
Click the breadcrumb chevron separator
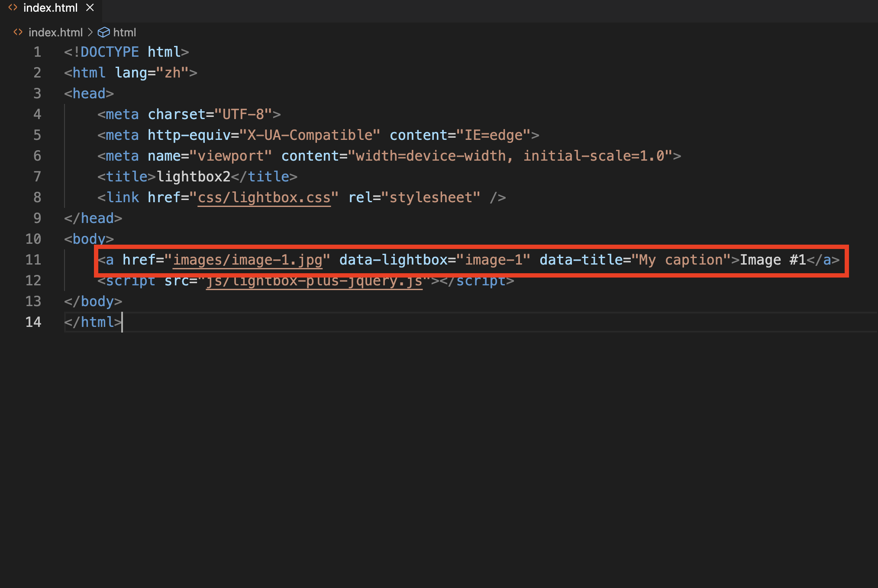click(x=90, y=32)
